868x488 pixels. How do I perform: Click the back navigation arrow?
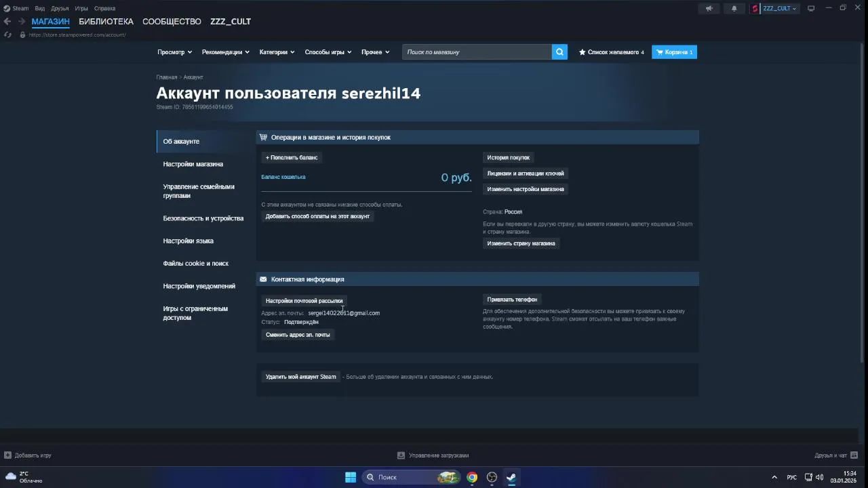pos(7,22)
